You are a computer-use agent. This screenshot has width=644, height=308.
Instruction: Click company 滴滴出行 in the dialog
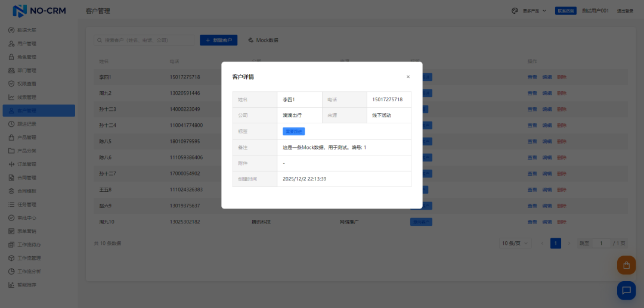point(292,116)
